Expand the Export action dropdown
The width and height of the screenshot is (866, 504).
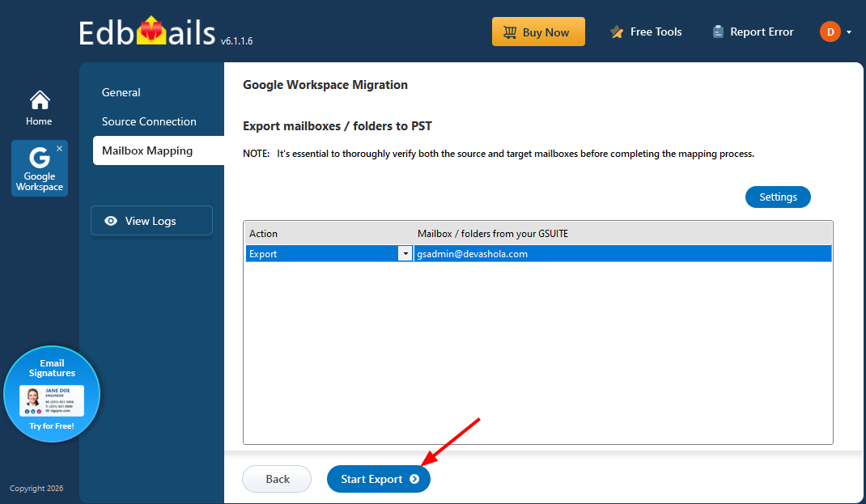pyautogui.click(x=405, y=254)
